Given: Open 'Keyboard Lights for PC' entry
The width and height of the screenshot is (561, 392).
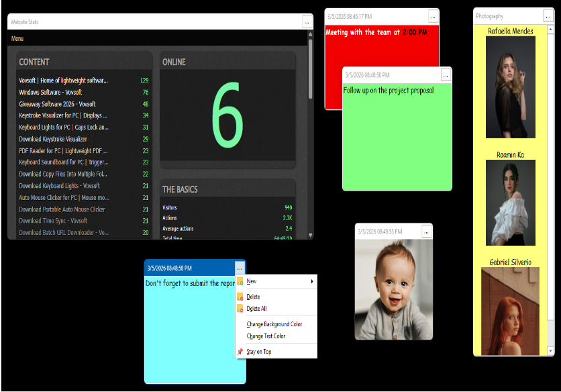Looking at the screenshot, I should pos(64,128).
